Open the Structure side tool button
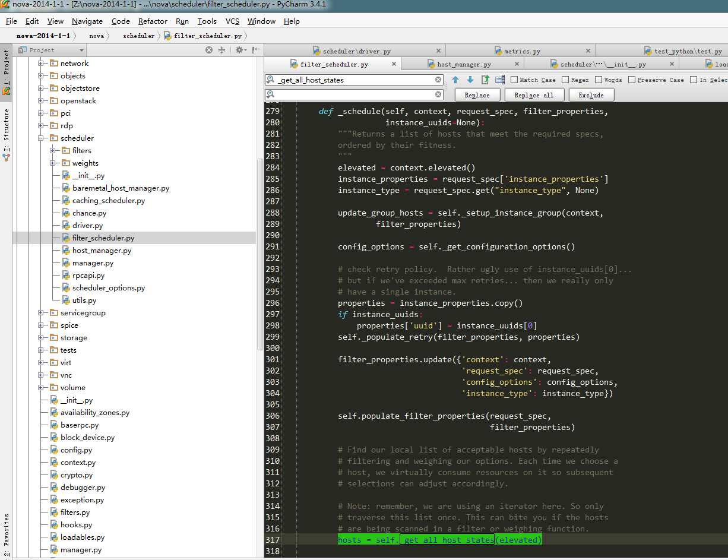This screenshot has width=728, height=560. [x=6, y=135]
